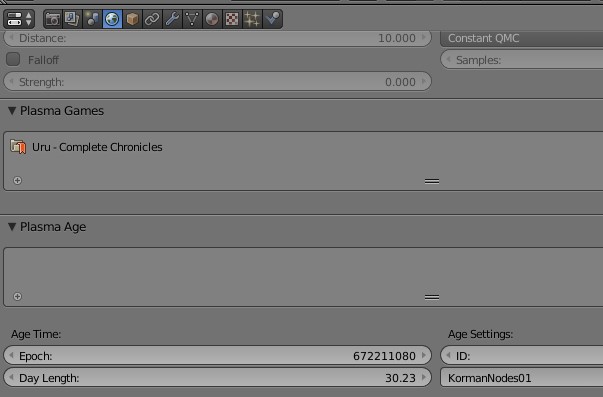Image resolution: width=603 pixels, height=397 pixels.
Task: Select the World properties globe tab
Action: point(112,19)
